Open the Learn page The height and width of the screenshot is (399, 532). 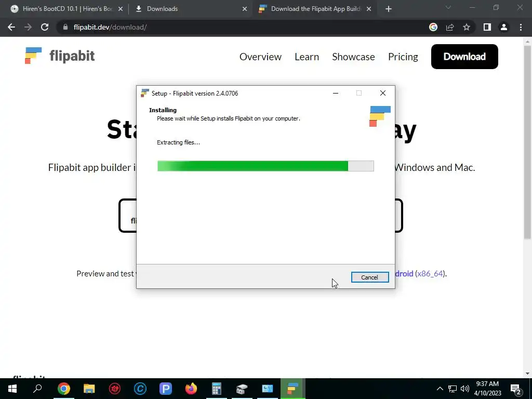pos(307,57)
